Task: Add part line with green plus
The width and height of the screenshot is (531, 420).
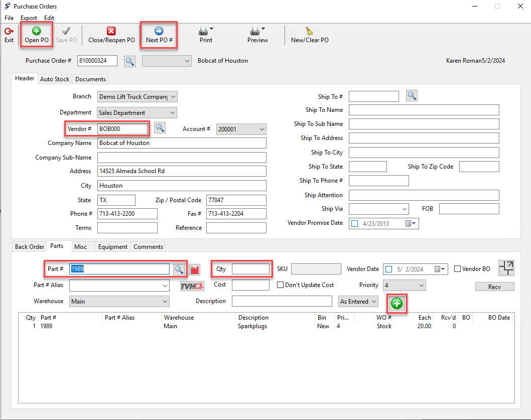Action: pyautogui.click(x=396, y=303)
